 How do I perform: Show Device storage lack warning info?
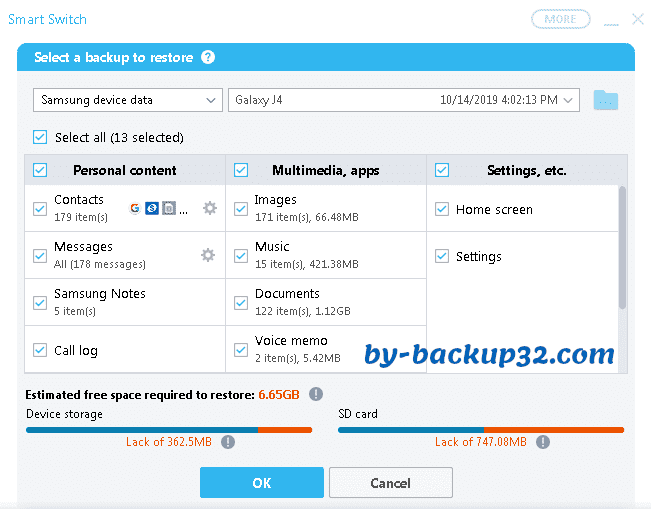point(228,441)
